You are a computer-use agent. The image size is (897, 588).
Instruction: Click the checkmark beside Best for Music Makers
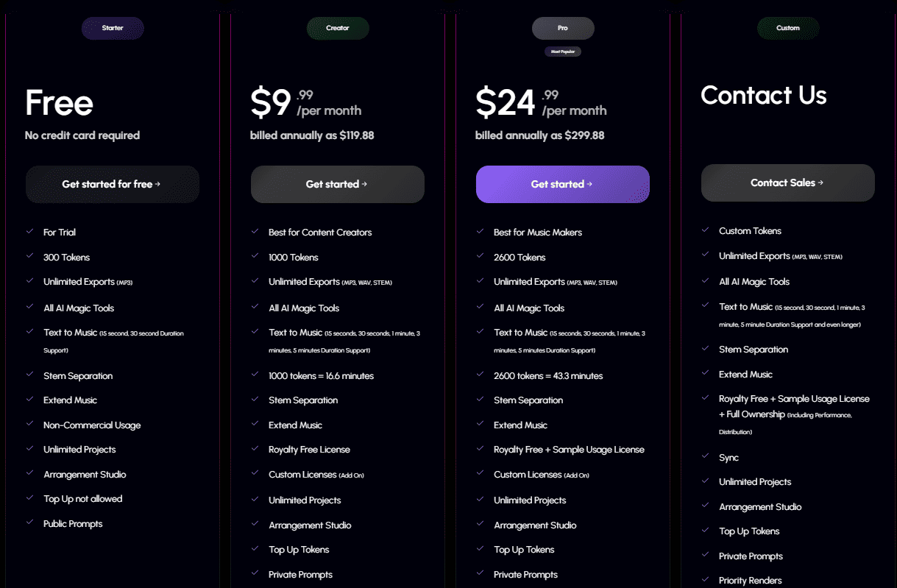coord(480,231)
